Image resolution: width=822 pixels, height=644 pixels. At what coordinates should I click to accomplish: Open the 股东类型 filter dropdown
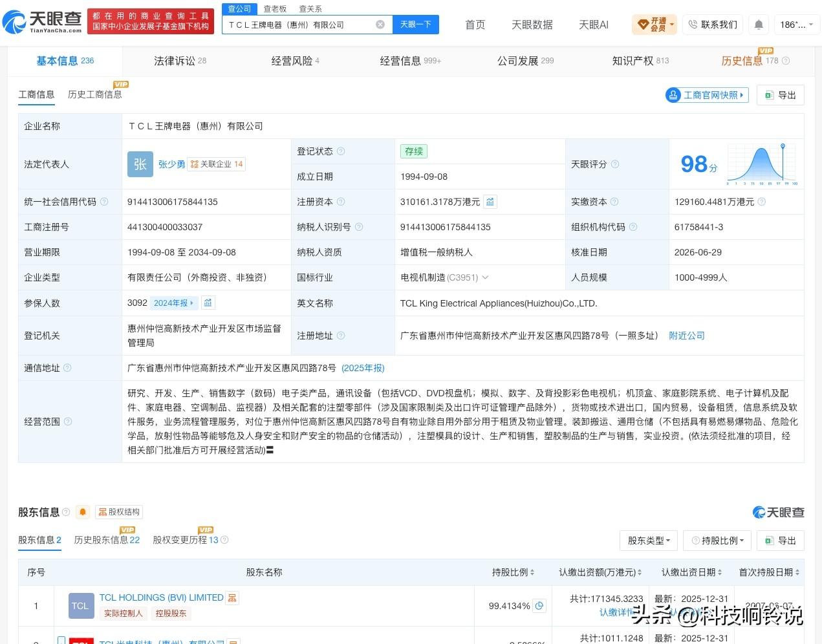pos(649,541)
